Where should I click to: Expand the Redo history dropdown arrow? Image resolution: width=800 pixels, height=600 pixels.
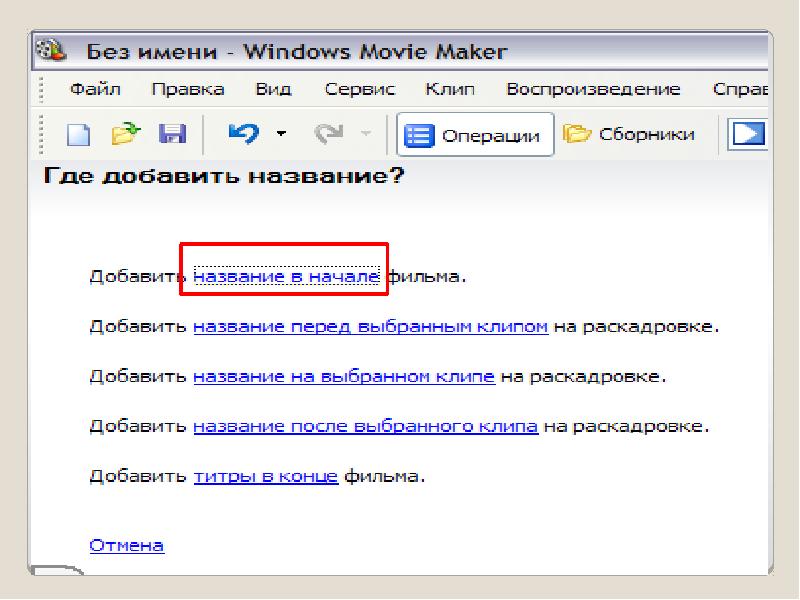pyautogui.click(x=365, y=134)
